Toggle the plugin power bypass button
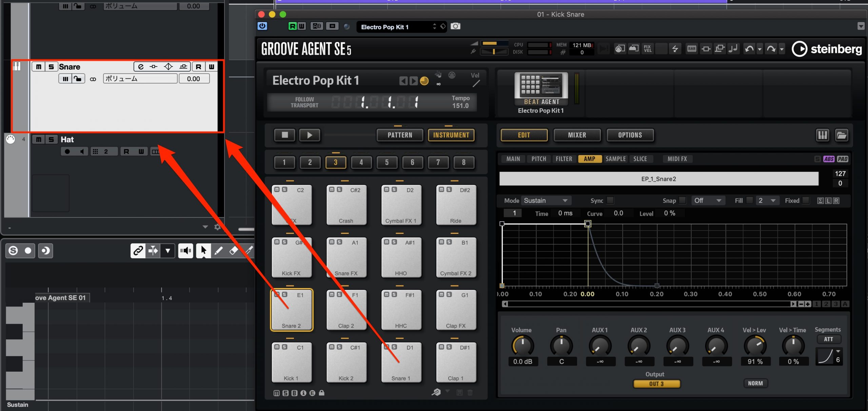This screenshot has width=868, height=411. coord(262,26)
